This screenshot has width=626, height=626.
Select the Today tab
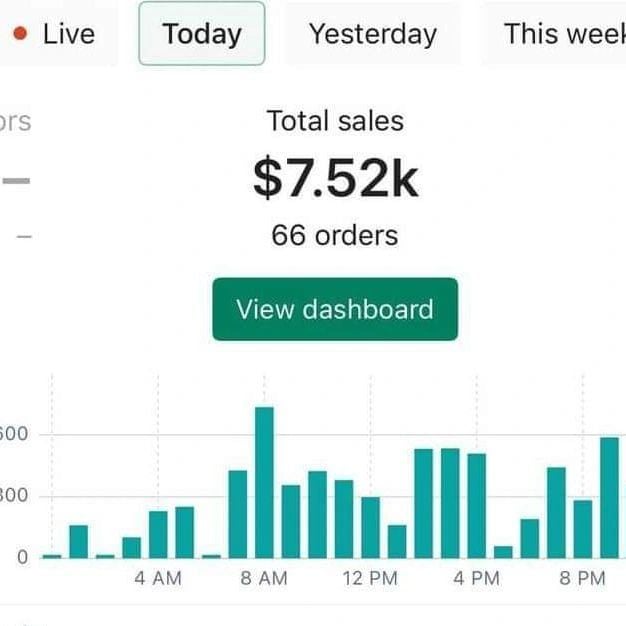coord(201,34)
